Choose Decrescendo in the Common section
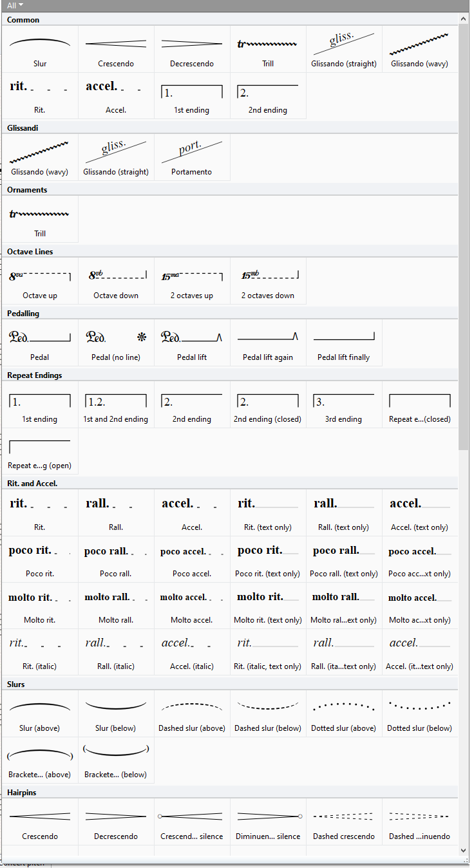This screenshot has width=474, height=868. click(192, 49)
